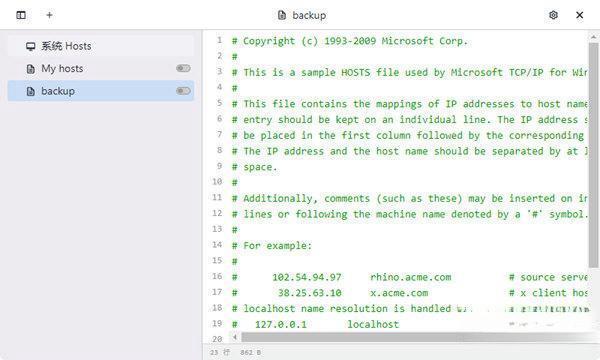Screen dimensions: 600x360
Task: Click the backup file icon in title
Action: click(282, 15)
